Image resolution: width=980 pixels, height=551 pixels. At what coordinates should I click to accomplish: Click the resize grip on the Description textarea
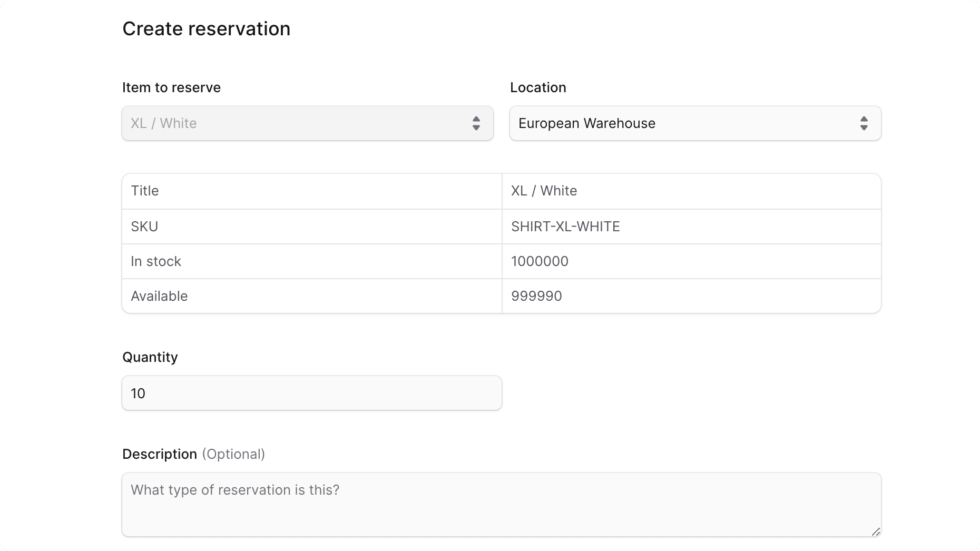[876, 532]
